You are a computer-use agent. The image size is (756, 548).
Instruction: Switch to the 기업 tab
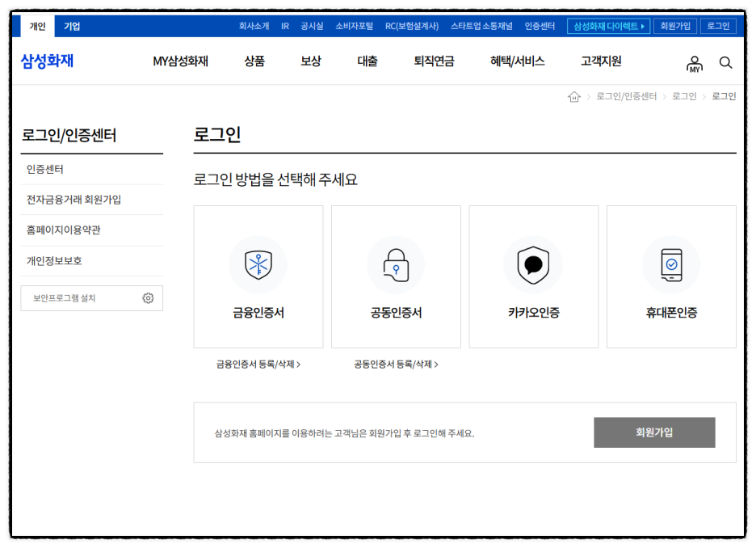pyautogui.click(x=73, y=26)
